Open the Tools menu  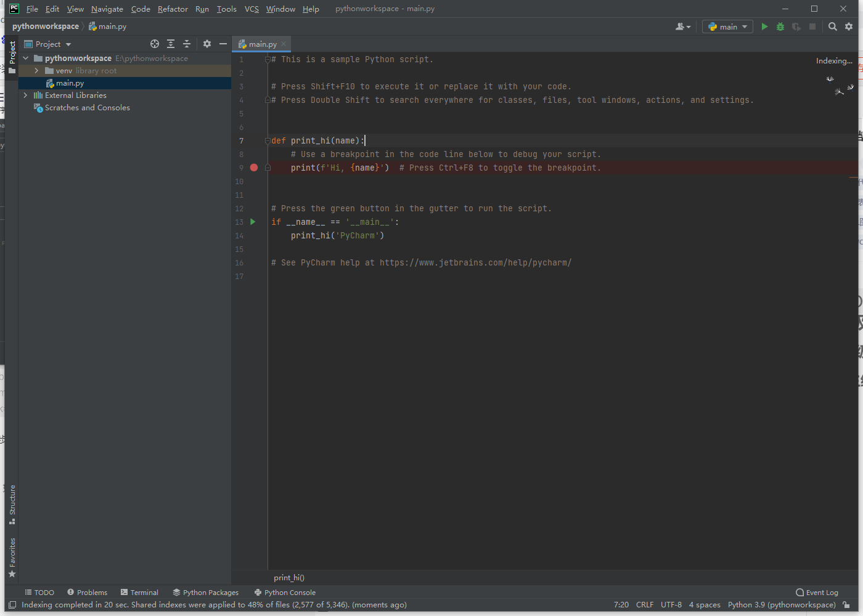click(226, 9)
